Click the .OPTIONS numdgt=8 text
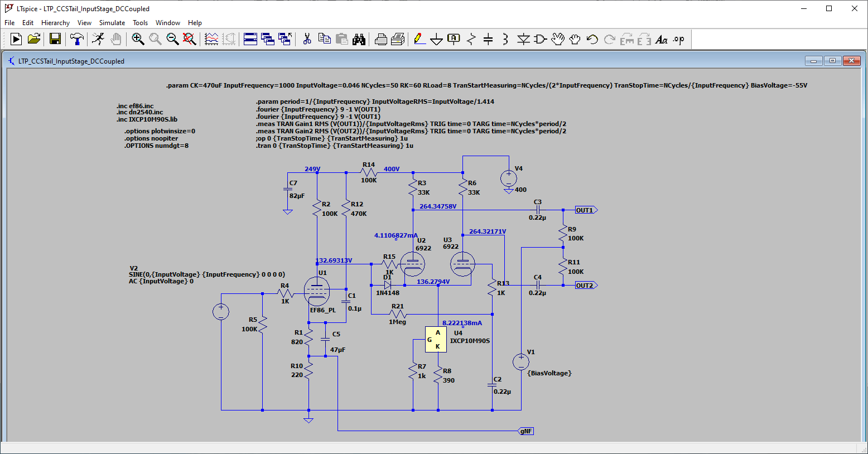 click(x=156, y=146)
